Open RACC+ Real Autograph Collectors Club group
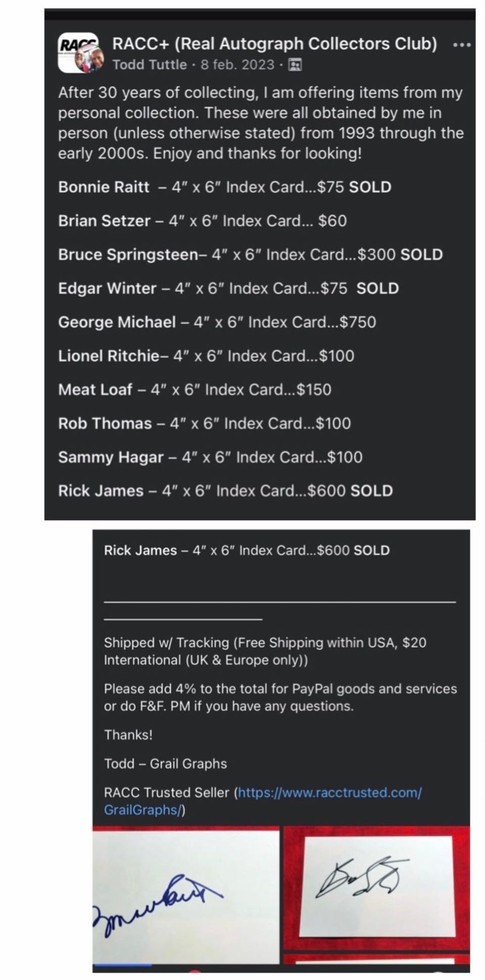The image size is (485, 980). pos(274,44)
